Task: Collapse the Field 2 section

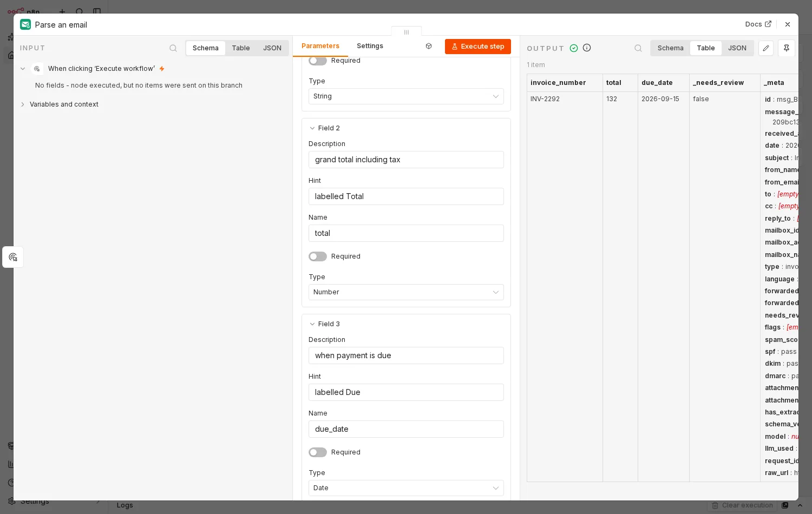Action: (312, 128)
